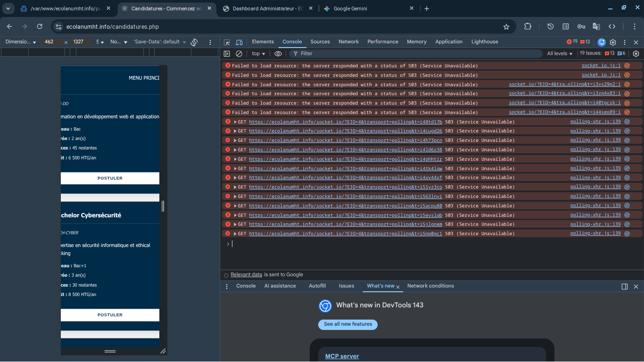
Task: Clear the console with the clear icon
Action: (239, 54)
